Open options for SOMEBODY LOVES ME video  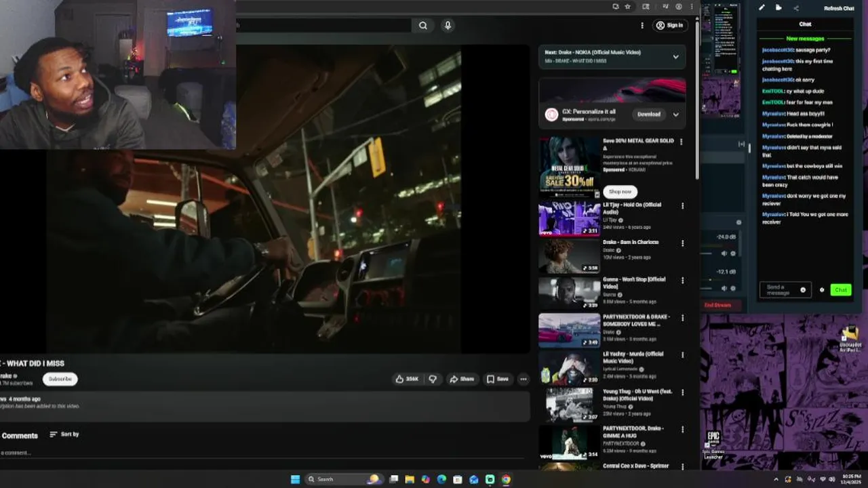(682, 317)
